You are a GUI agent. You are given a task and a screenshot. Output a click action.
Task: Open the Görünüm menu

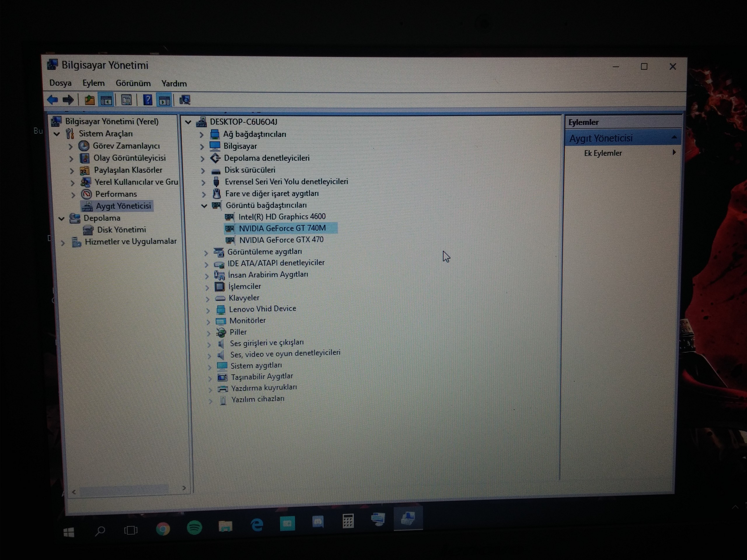(x=133, y=83)
